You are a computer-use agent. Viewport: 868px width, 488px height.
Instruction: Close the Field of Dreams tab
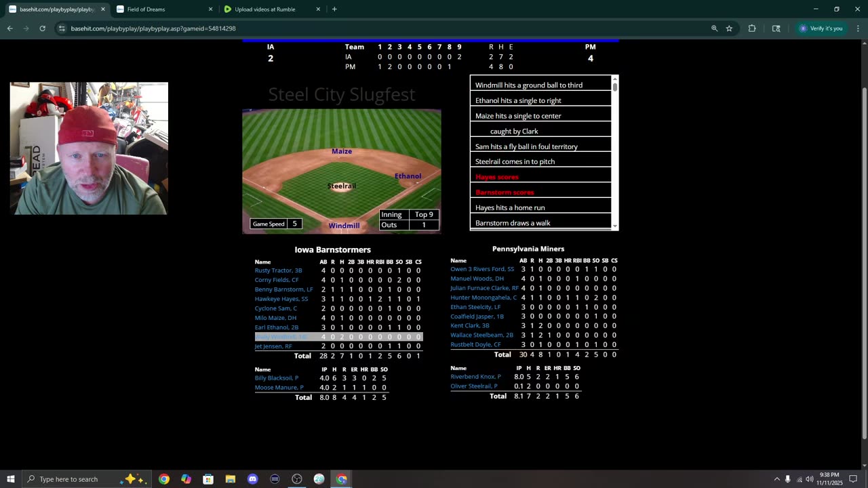[210, 9]
